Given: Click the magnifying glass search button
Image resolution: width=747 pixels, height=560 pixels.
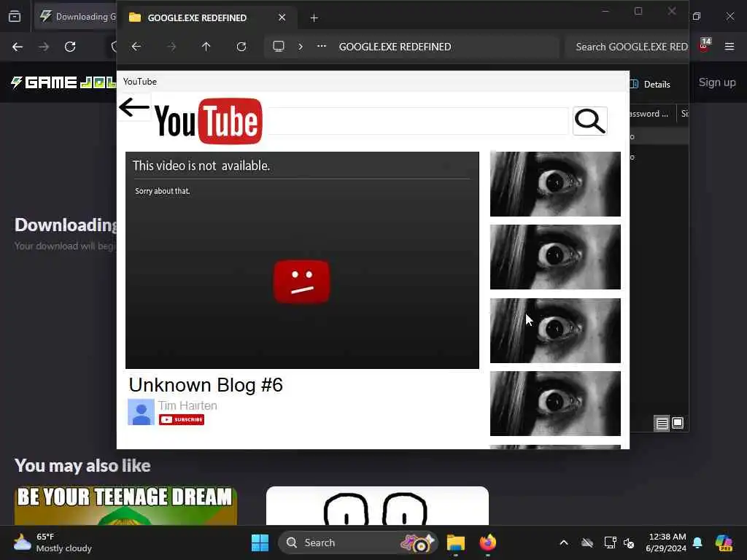Looking at the screenshot, I should [589, 121].
